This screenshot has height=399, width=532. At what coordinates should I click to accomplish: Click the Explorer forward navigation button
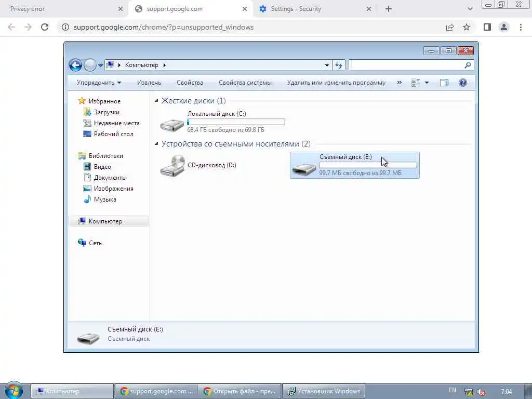(x=90, y=65)
